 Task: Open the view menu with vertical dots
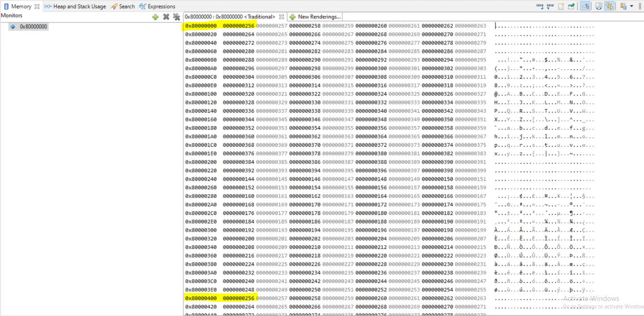coord(639,6)
